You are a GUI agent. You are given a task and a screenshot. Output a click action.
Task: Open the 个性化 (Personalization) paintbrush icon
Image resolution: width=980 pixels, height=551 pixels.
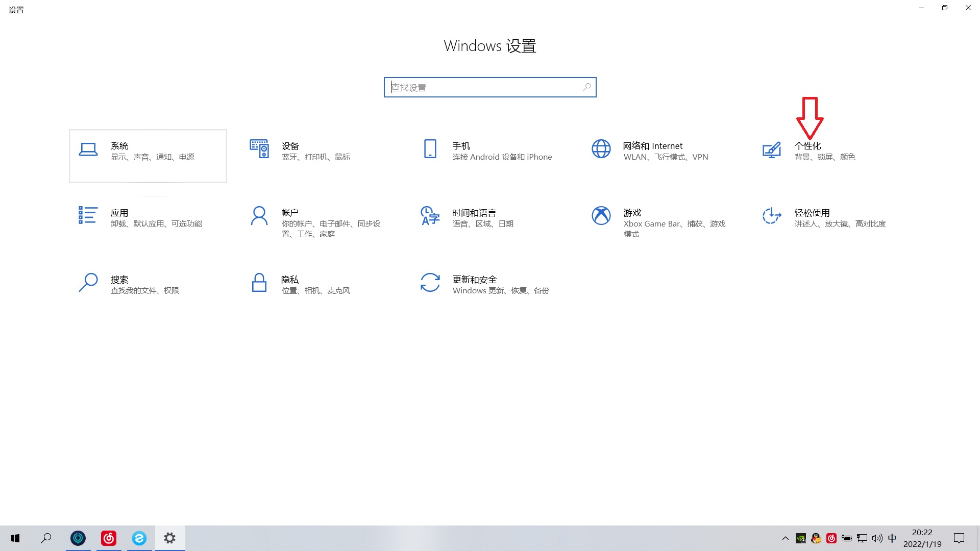(x=772, y=150)
